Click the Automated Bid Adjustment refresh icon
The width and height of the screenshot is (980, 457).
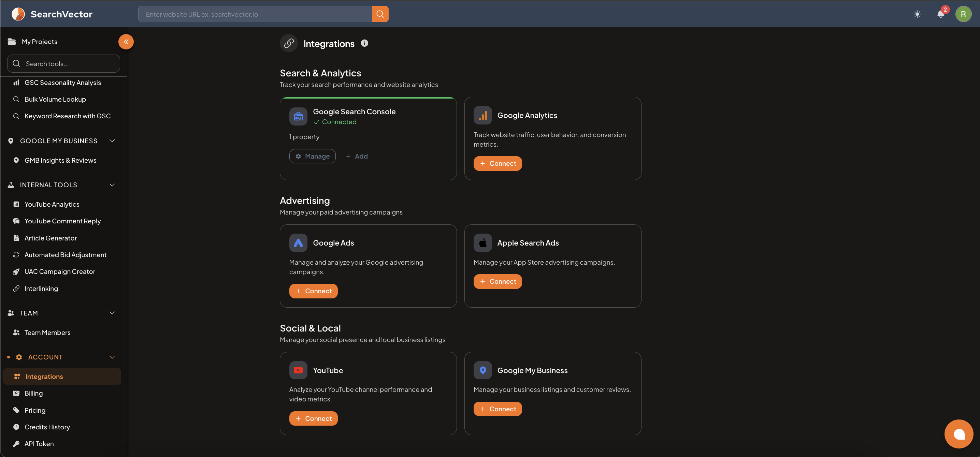[16, 255]
